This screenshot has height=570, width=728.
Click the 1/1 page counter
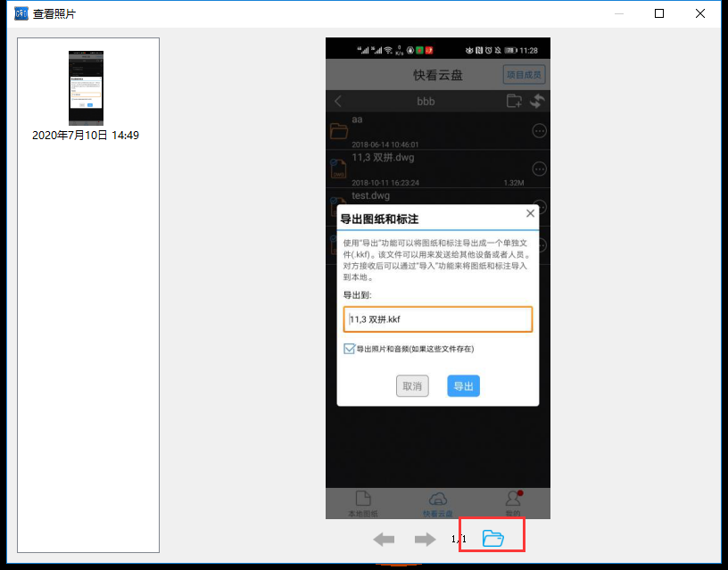459,539
